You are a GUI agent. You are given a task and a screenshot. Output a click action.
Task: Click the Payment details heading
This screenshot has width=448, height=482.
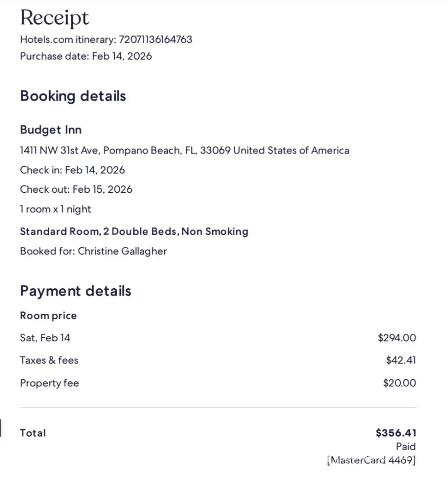(76, 291)
